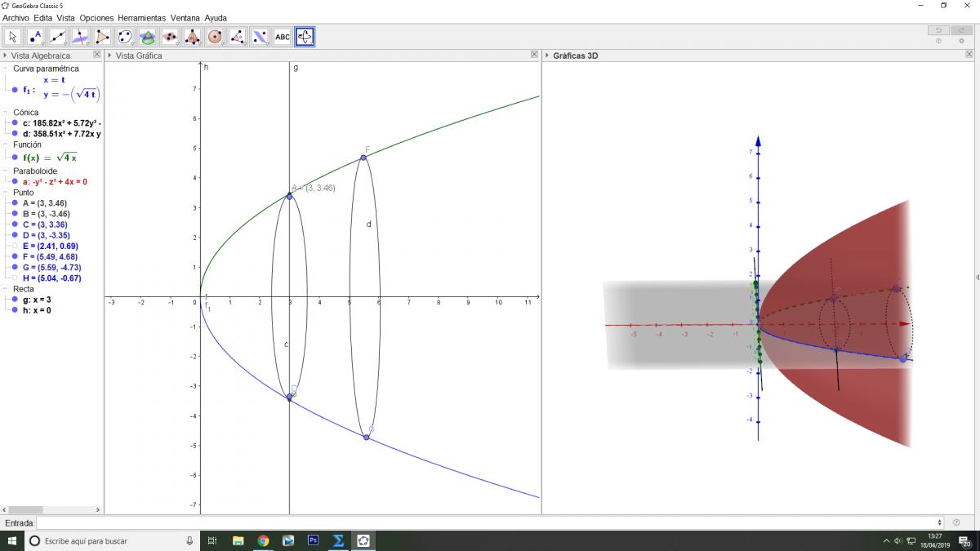Select the Polygon tool
Image resolution: width=980 pixels, height=551 pixels.
pos(102,37)
